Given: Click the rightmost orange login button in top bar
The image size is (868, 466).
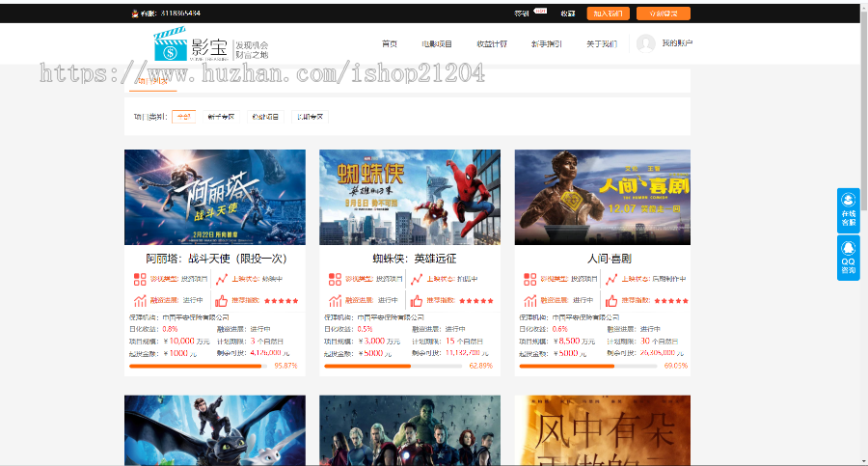Looking at the screenshot, I should click(x=664, y=14).
